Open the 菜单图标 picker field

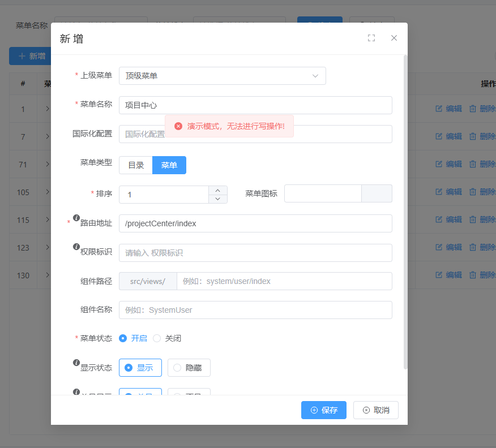[323, 193]
